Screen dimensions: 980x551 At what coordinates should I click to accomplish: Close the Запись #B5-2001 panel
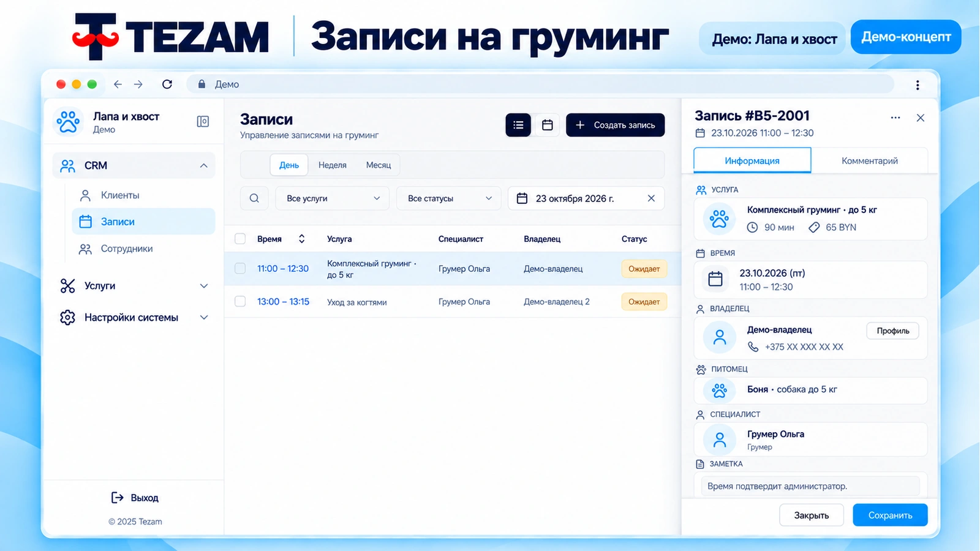point(920,118)
